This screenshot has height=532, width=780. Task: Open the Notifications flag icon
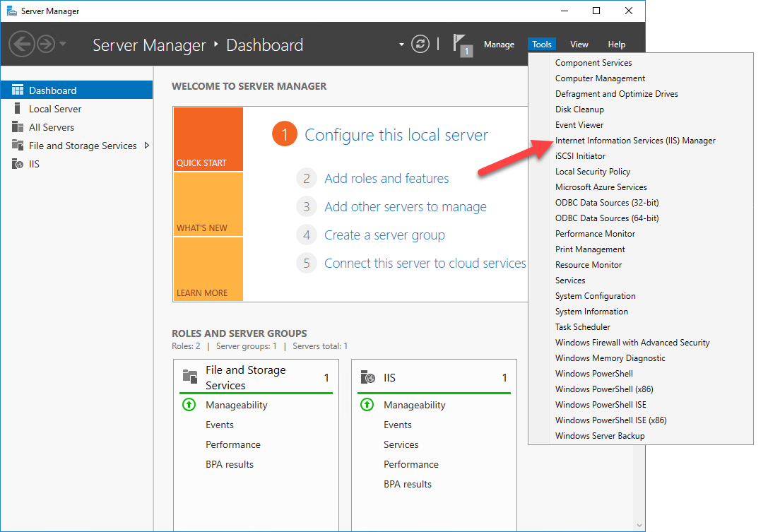pyautogui.click(x=460, y=44)
